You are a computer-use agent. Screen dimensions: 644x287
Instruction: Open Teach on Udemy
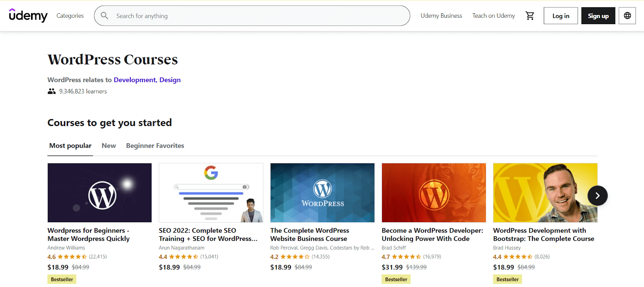(x=493, y=16)
